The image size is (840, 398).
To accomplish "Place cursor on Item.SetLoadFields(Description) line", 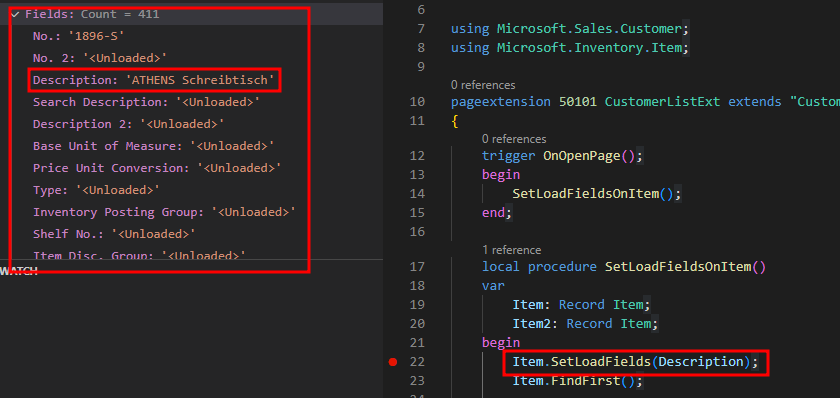I will [635, 362].
